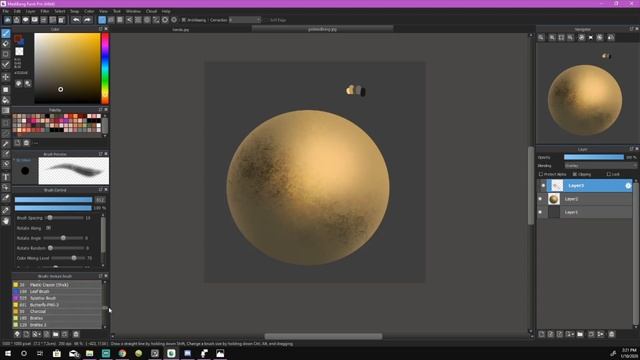This screenshot has height=360, width=640.
Task: Turn snap off with highlighted snap icon
Action: click(x=102, y=20)
